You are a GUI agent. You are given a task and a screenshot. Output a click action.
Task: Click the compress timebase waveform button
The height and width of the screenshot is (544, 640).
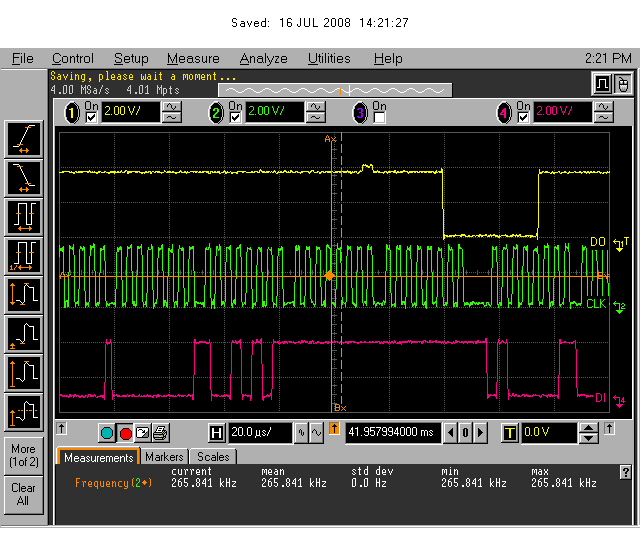coord(302,433)
